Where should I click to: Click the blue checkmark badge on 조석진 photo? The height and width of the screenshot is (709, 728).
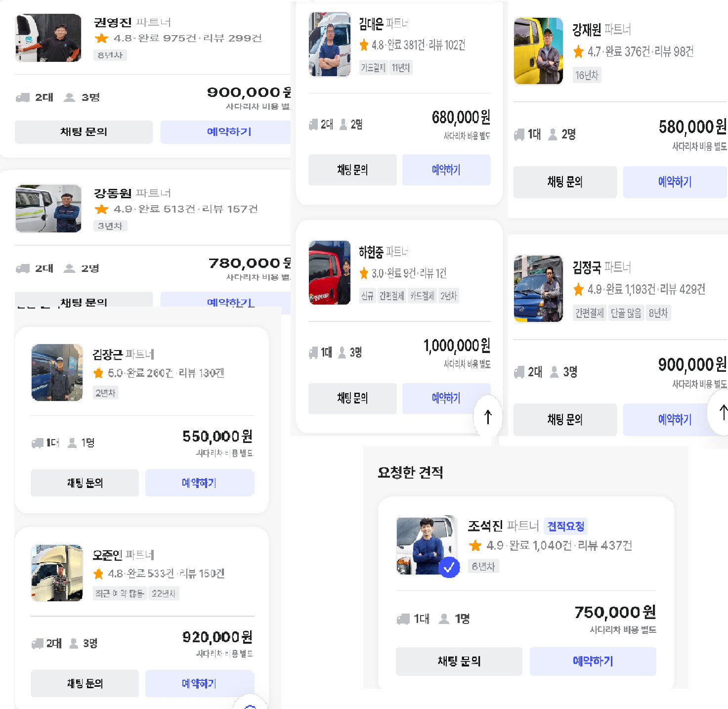coord(449,567)
